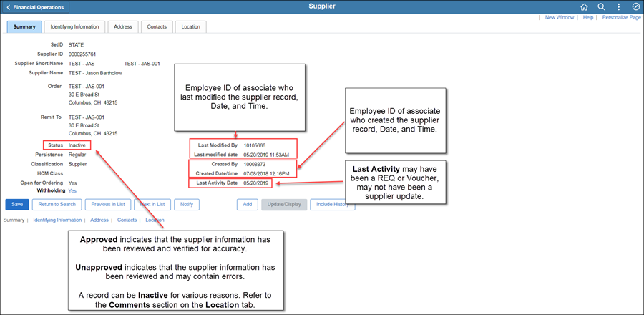This screenshot has height=315, width=644.
Task: Click the Withholding Yes link
Action: coord(72,191)
